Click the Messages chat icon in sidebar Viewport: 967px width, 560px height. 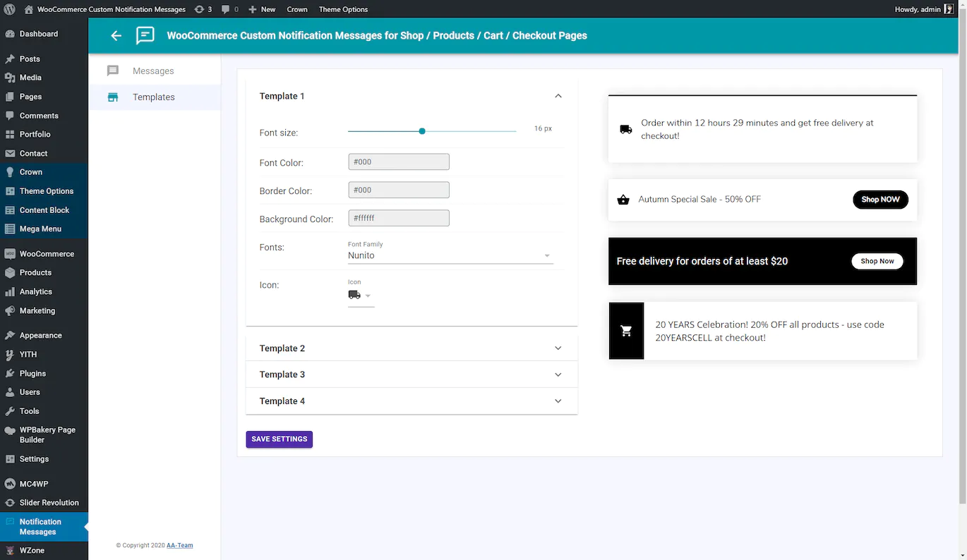(113, 71)
